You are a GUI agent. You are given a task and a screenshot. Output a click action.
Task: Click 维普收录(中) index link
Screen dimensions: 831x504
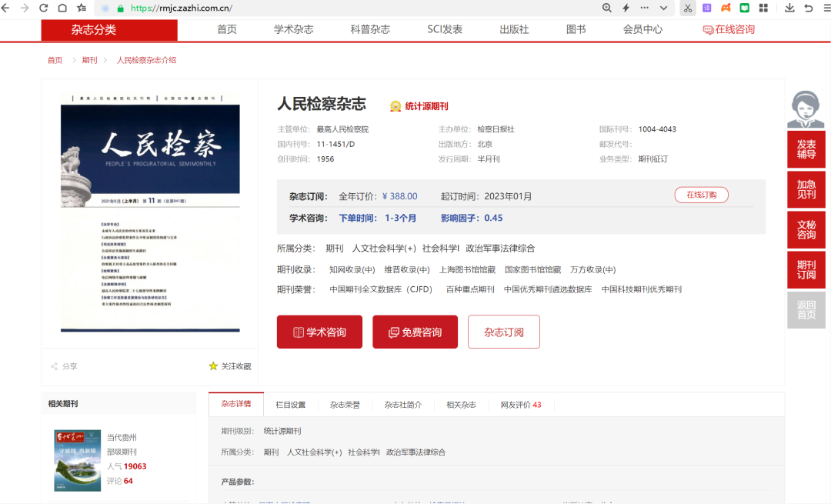407,270
